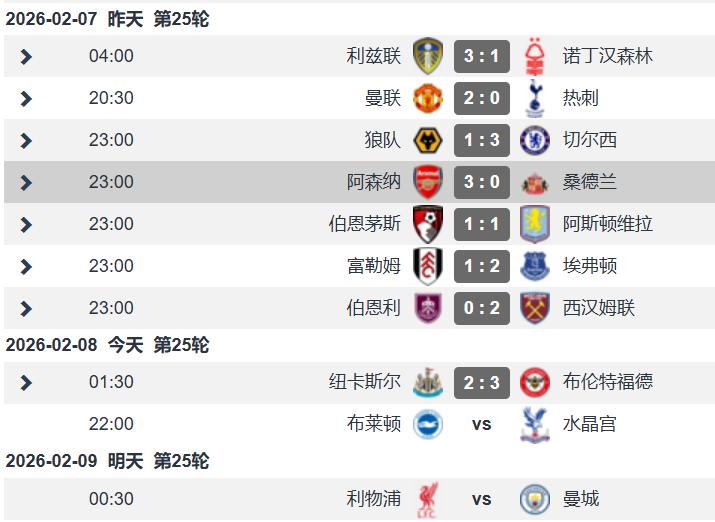Click the Manchester City crest
715x522 pixels.
(535, 498)
